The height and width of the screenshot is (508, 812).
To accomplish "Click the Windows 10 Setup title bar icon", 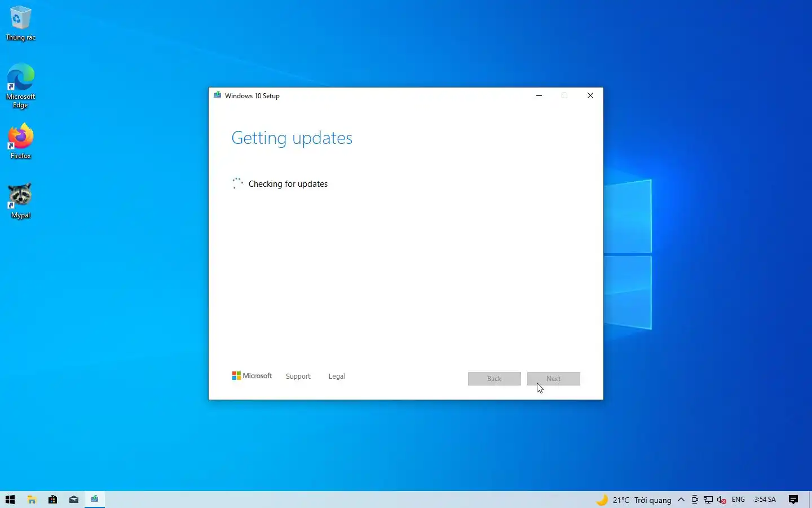I will 218,95.
